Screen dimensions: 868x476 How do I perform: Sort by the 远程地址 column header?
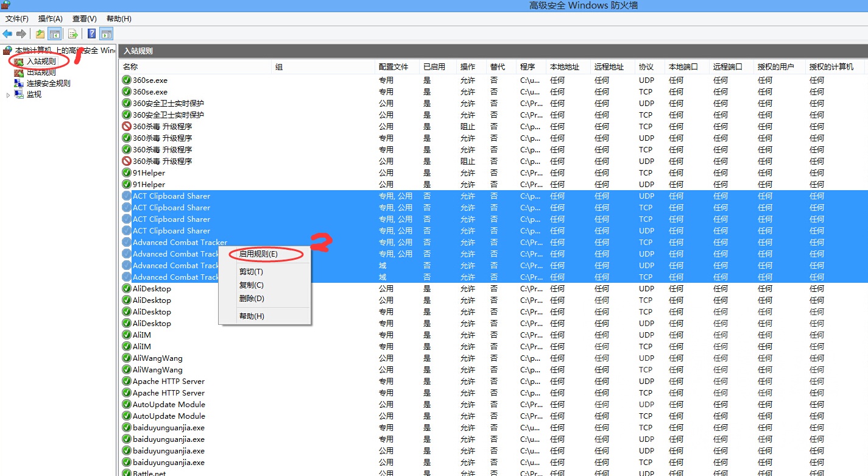click(613, 66)
